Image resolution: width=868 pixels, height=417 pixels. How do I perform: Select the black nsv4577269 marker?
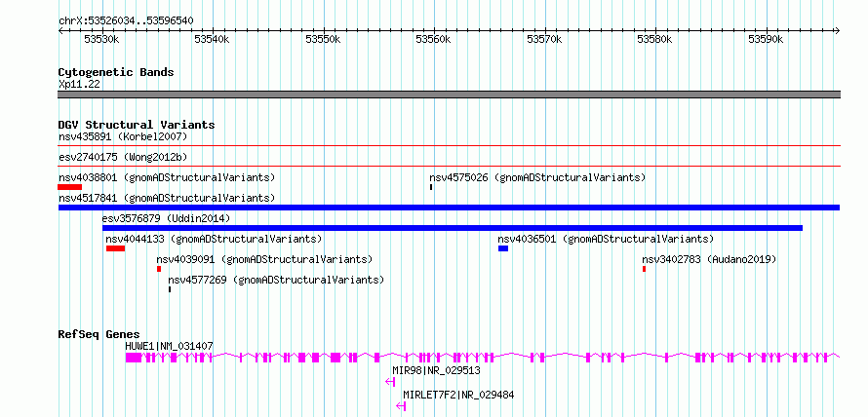[170, 289]
